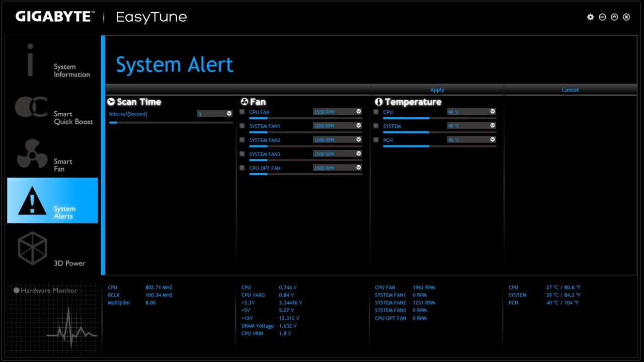The image size is (644, 362).
Task: Open the 3D Power cube icon
Action: (x=32, y=248)
